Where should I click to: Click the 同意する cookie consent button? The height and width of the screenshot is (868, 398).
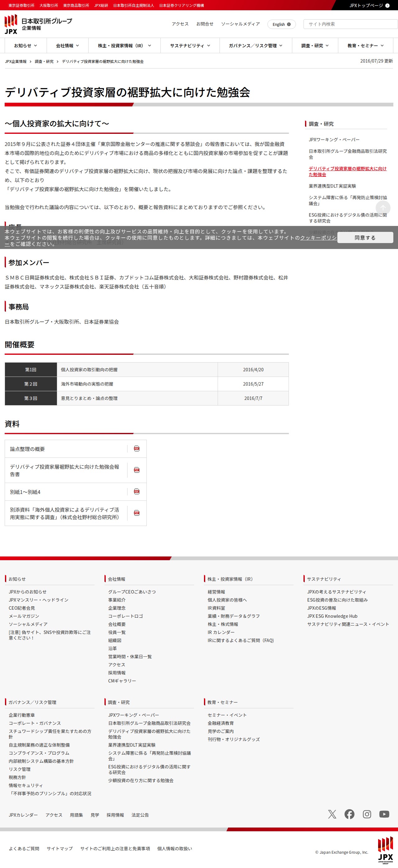[365, 237]
